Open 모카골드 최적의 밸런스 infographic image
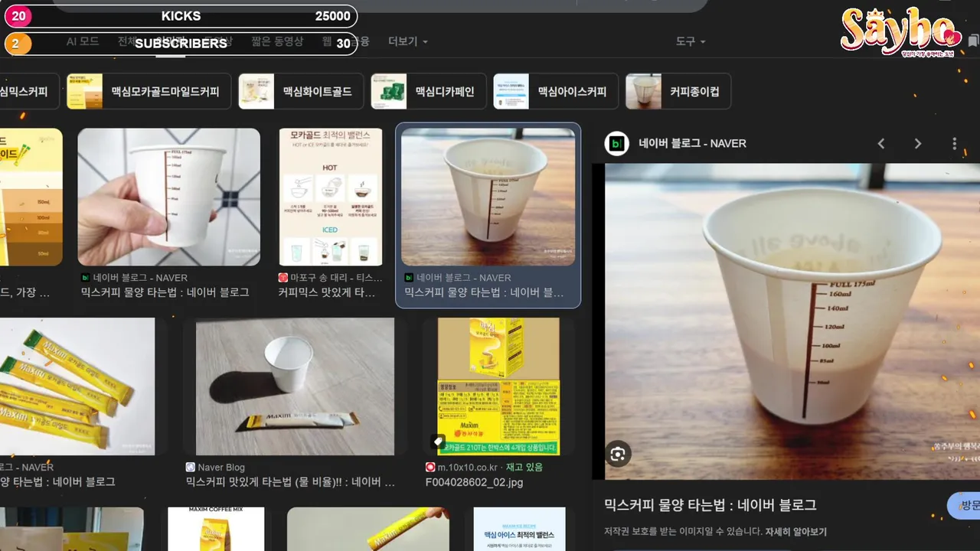The width and height of the screenshot is (980, 551). click(x=331, y=197)
